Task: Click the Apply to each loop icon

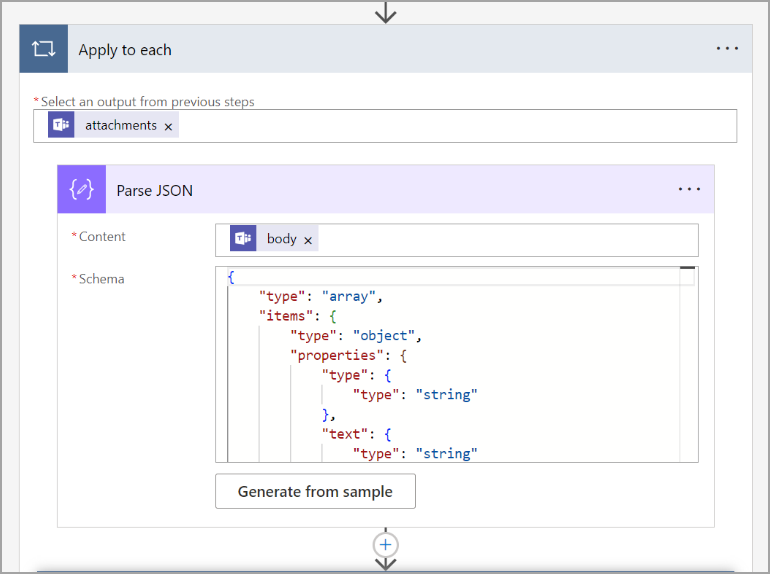Action: coord(44,50)
